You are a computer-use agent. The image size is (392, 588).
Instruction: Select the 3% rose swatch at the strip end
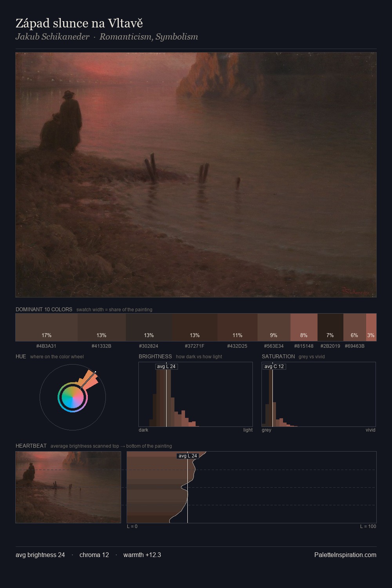(x=371, y=327)
